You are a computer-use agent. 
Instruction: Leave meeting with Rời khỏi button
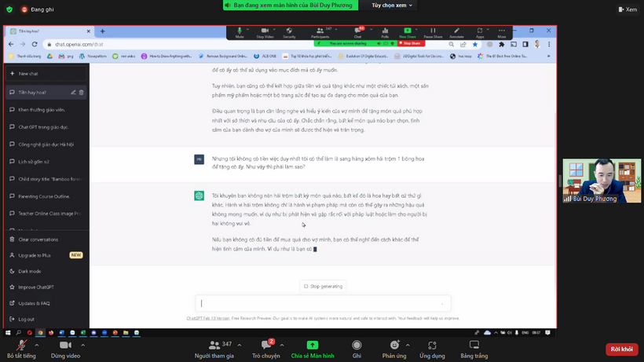pos(621,349)
